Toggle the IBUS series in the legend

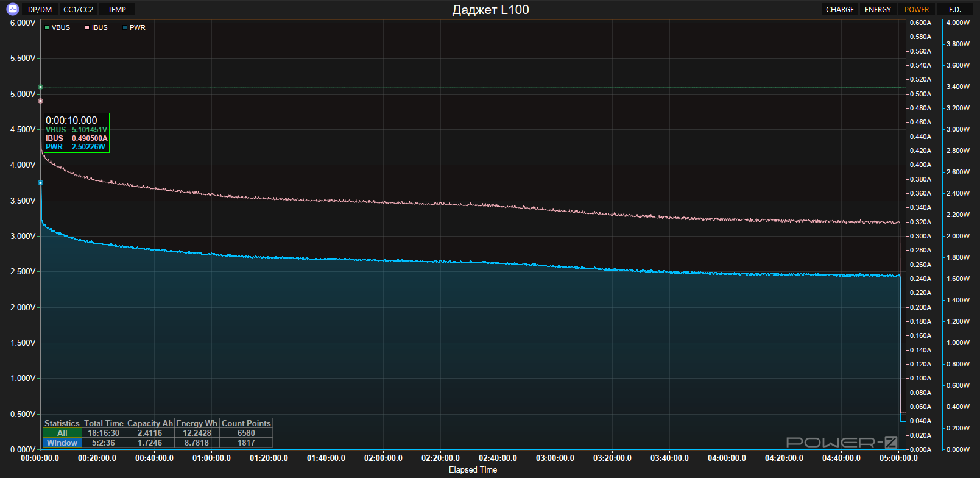(96, 27)
